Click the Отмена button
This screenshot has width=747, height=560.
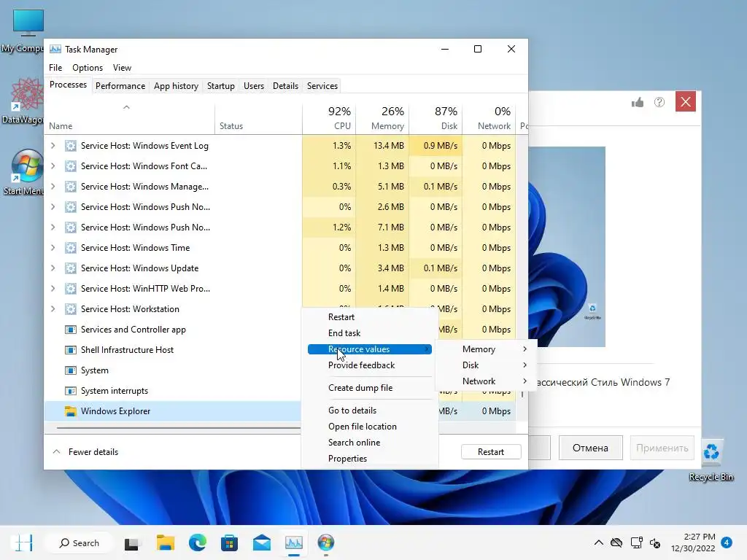point(590,448)
